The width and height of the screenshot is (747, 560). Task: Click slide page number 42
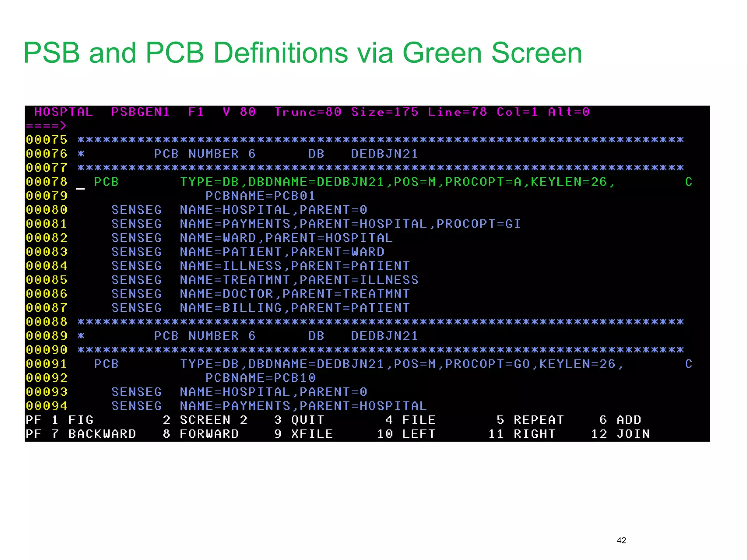point(622,540)
